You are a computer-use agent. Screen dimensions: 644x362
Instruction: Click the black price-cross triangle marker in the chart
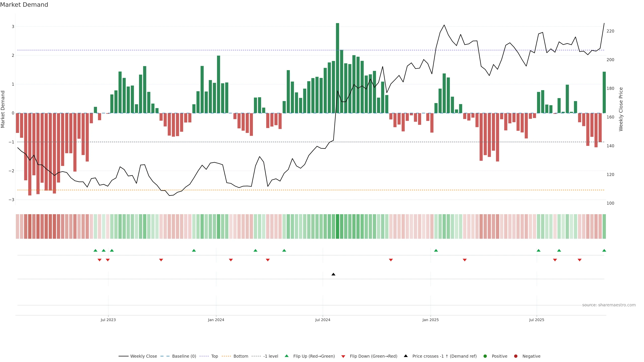coord(333,274)
